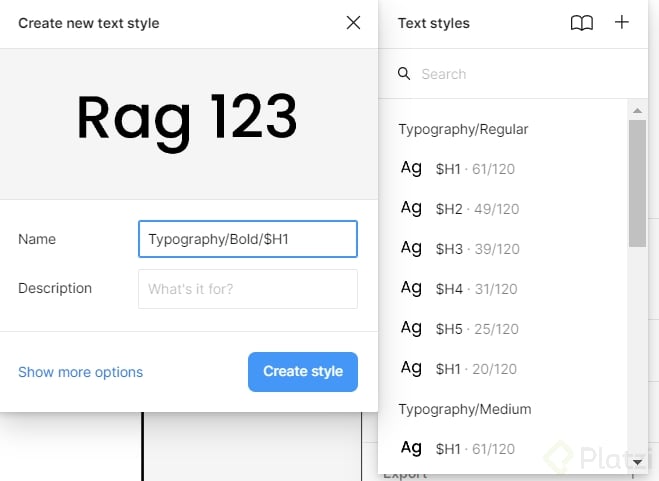Image resolution: width=659 pixels, height=481 pixels.
Task: Select the Regular $H1 20/120 style
Action: click(x=476, y=369)
